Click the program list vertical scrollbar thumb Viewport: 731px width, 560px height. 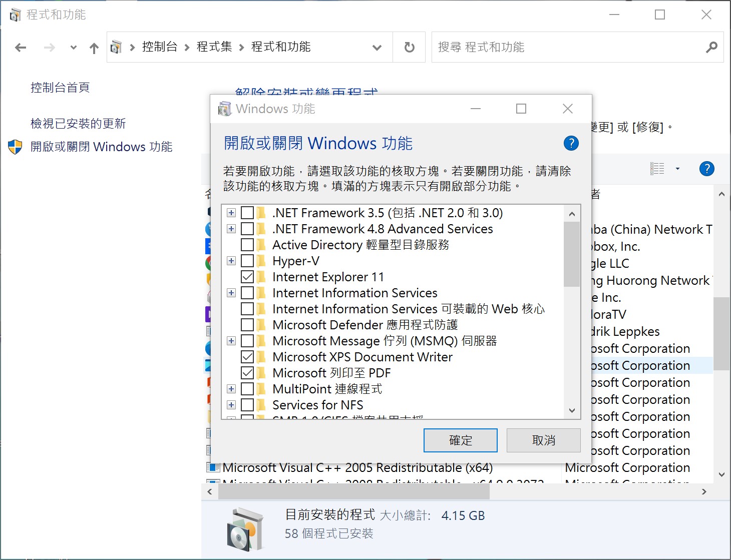721,334
